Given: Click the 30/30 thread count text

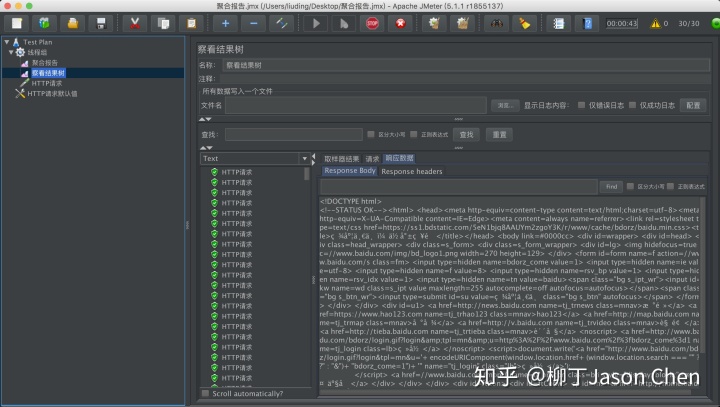Looking at the screenshot, I should (x=689, y=23).
